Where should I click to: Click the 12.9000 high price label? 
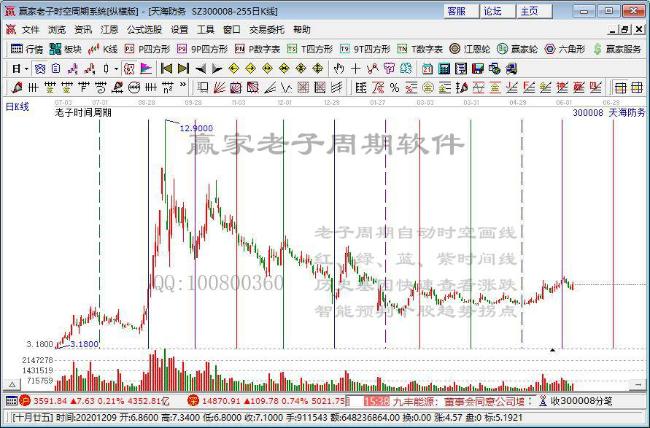pos(196,128)
